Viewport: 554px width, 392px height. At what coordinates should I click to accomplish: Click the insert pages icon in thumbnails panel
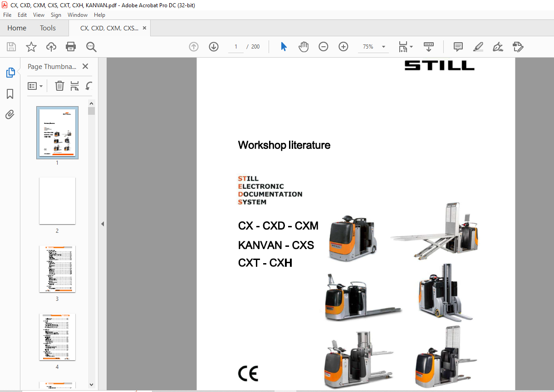click(x=75, y=86)
